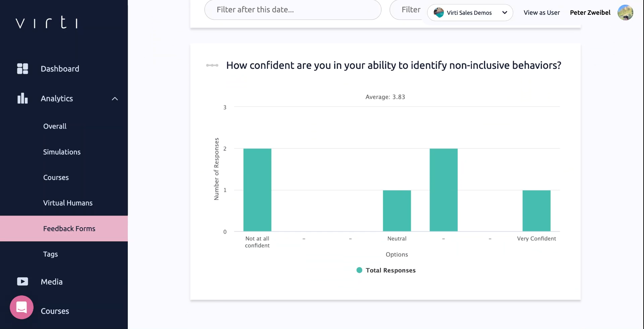644x329 pixels.
Task: Click the Media play icon
Action: 22,281
